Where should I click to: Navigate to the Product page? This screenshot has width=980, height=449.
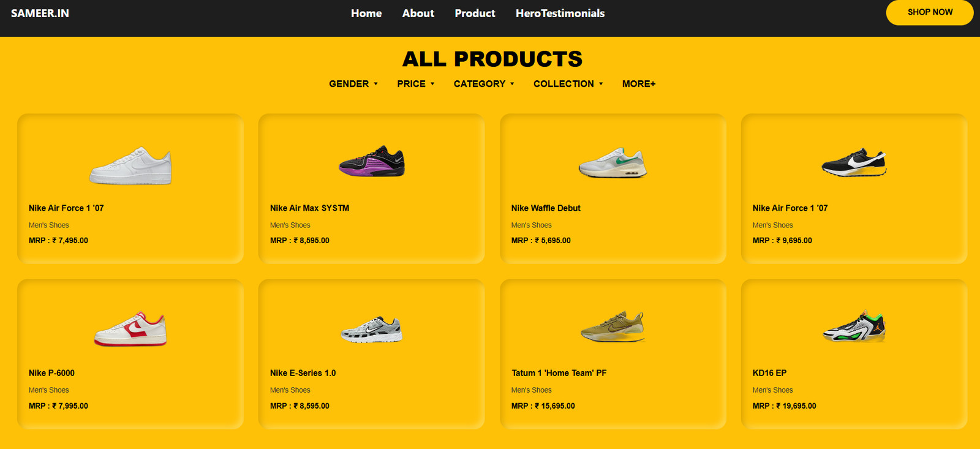tap(475, 13)
